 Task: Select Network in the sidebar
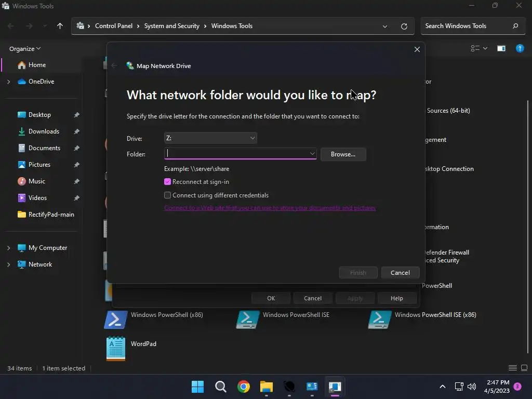pos(35,264)
